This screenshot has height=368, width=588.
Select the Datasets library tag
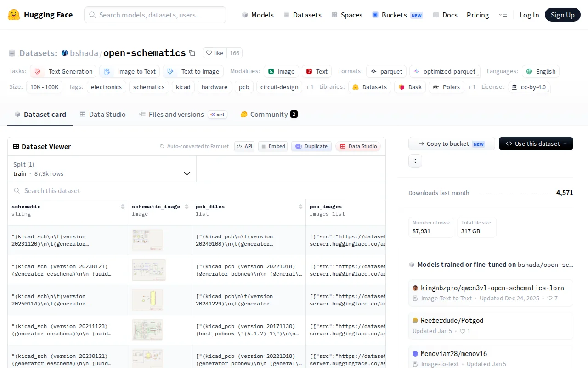click(x=370, y=87)
